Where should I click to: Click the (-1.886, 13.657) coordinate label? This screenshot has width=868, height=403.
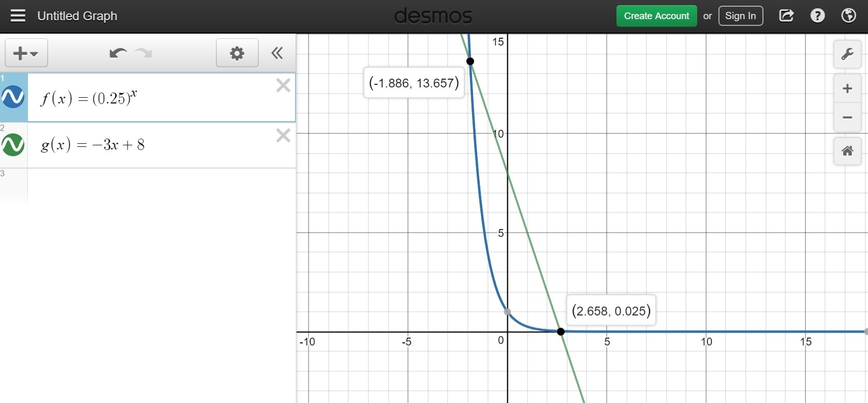point(414,83)
